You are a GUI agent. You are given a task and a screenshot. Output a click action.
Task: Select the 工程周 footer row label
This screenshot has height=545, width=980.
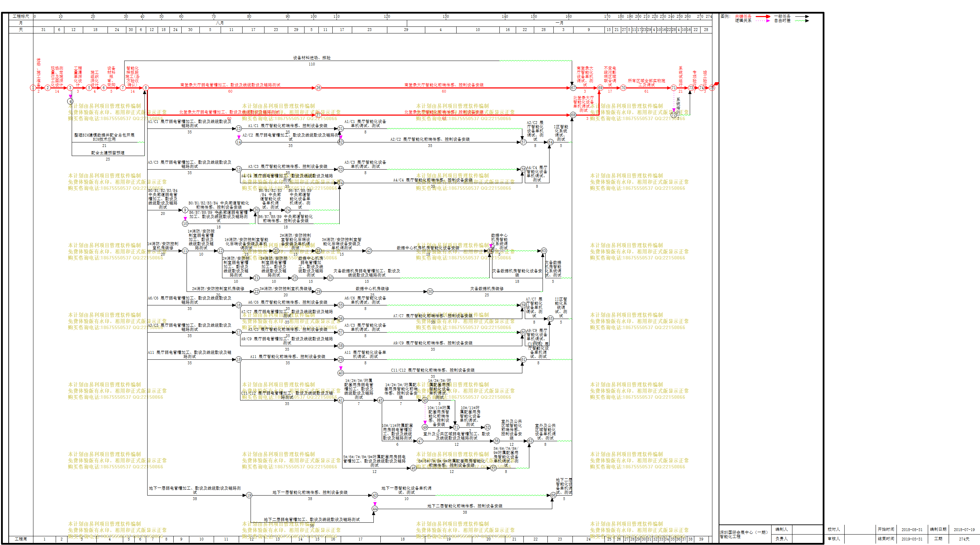pyautogui.click(x=21, y=539)
